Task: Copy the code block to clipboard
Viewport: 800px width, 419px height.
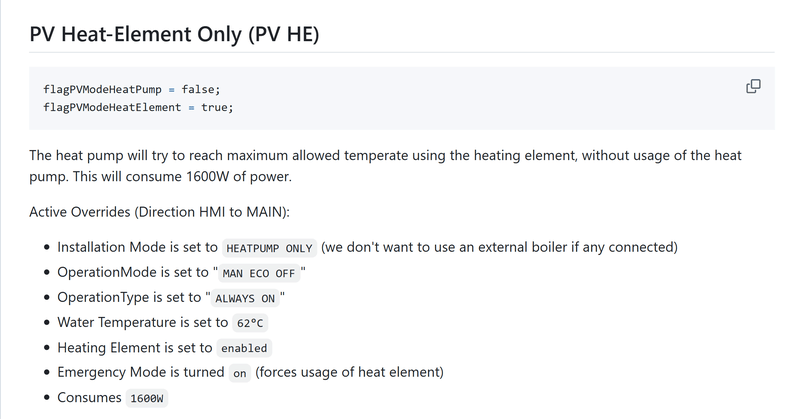Action: pyautogui.click(x=753, y=87)
